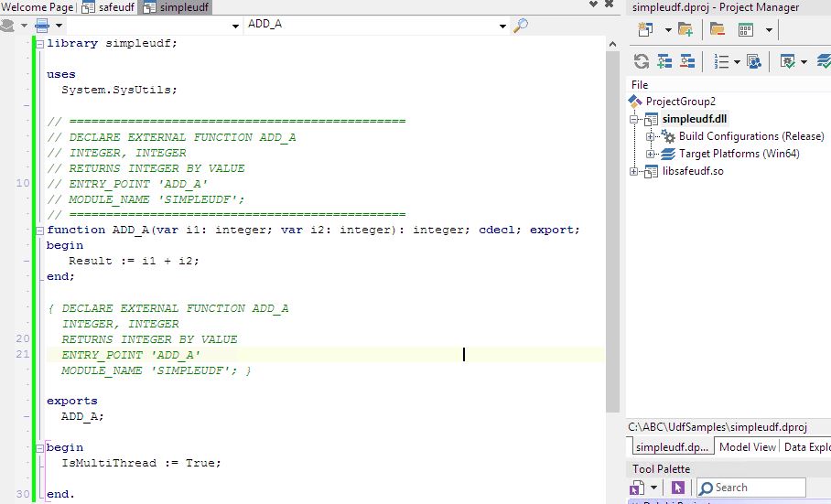Click the Add New Project icon
This screenshot has height=504, width=831.
coord(645,30)
